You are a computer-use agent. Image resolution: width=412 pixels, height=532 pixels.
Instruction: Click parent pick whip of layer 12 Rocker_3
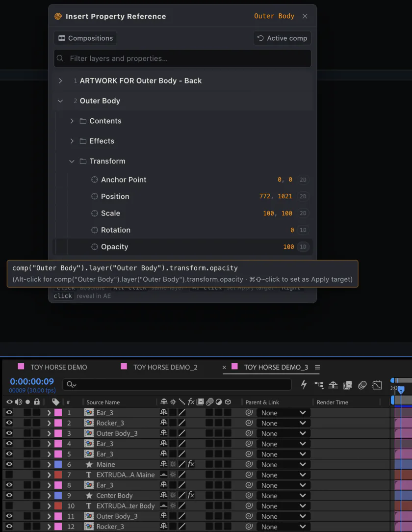coord(249,527)
